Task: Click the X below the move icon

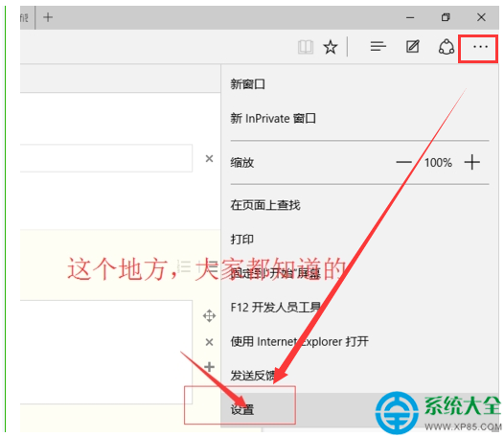Action: [209, 342]
